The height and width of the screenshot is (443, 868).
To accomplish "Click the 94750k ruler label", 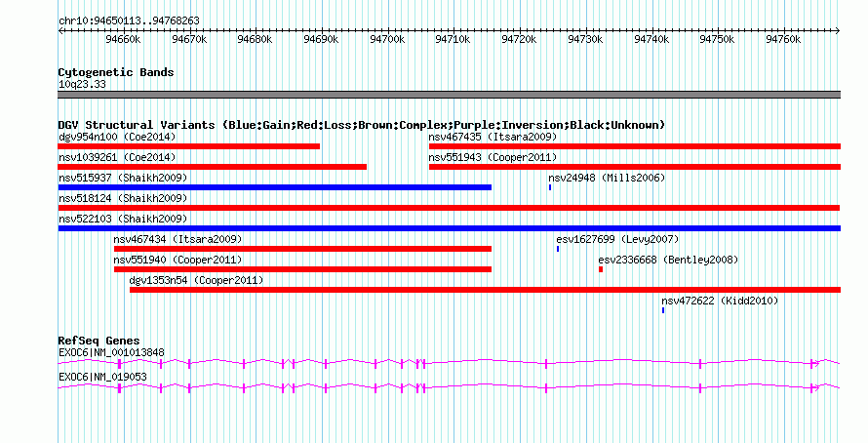I will click(x=717, y=39).
